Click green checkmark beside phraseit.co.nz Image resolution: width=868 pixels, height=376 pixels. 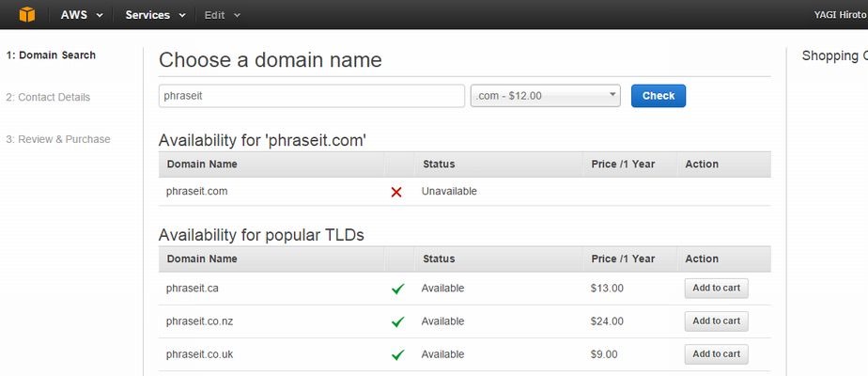[x=397, y=321]
